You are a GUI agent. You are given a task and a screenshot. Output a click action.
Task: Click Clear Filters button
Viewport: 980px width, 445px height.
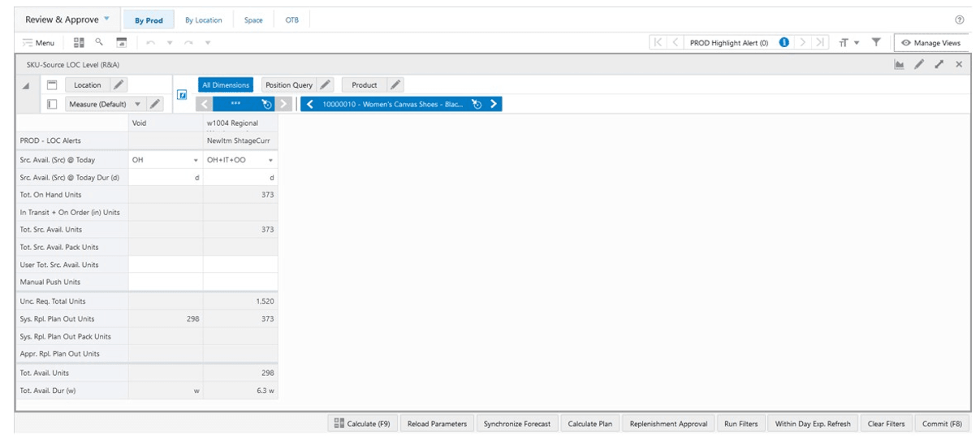pos(886,424)
